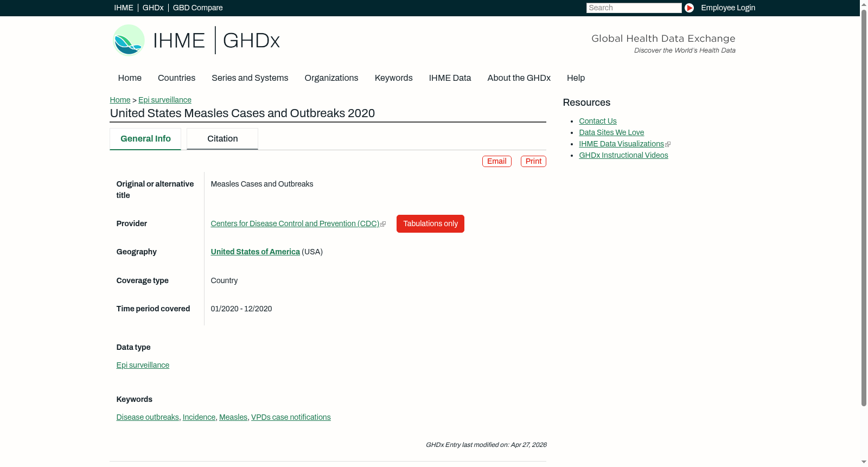Click the IHME leaf logo icon
The width and height of the screenshot is (868, 467).
point(129,40)
